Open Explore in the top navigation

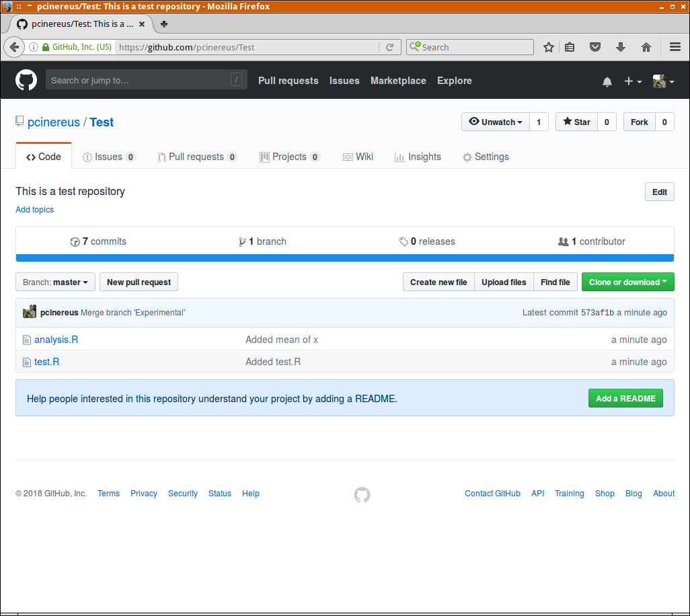pos(455,81)
